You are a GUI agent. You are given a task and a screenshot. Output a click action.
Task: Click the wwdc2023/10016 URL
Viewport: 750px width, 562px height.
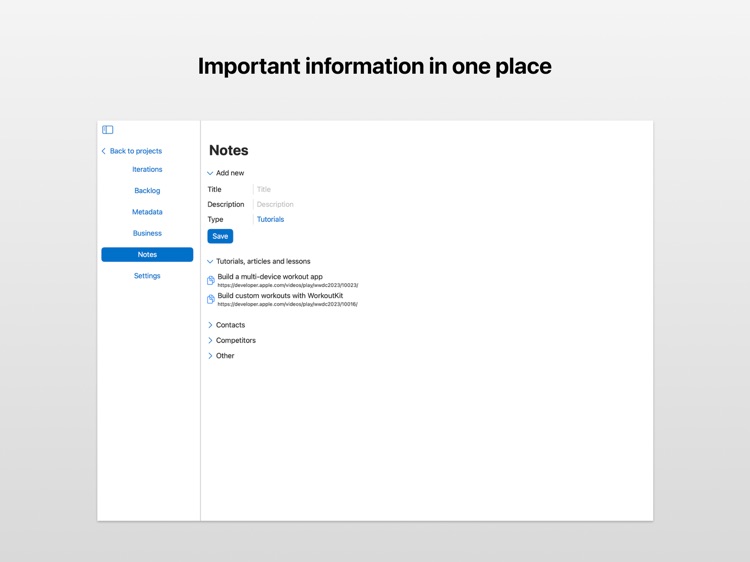(287, 304)
